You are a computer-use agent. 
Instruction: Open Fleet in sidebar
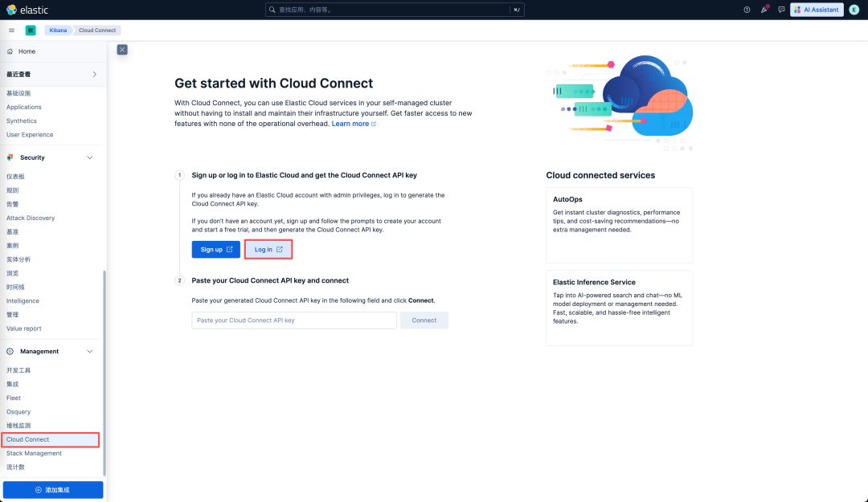point(14,398)
